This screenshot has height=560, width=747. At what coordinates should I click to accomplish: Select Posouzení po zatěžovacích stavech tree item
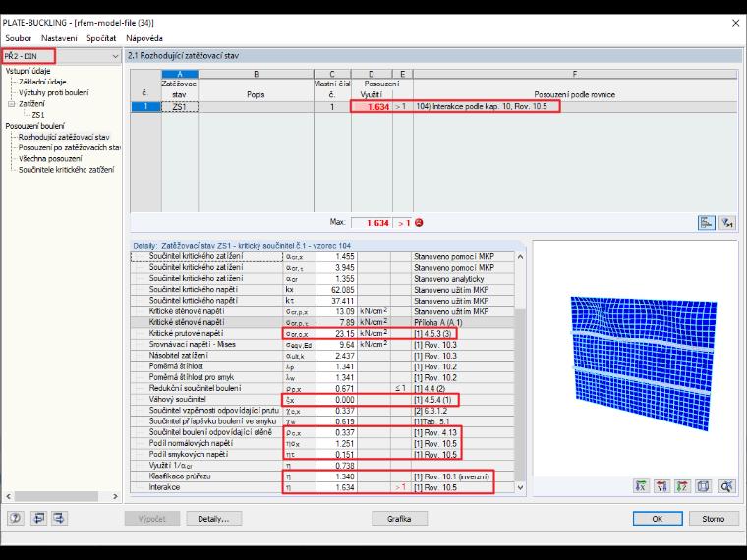pos(69,147)
